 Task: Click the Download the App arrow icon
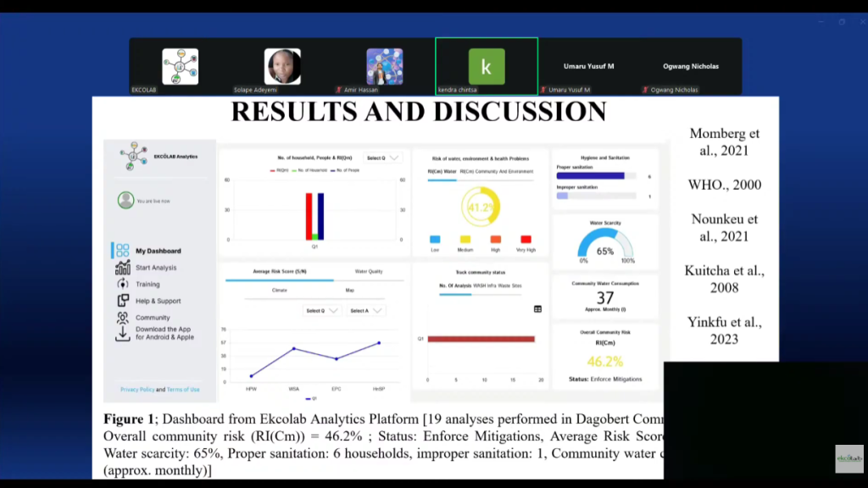click(x=123, y=334)
